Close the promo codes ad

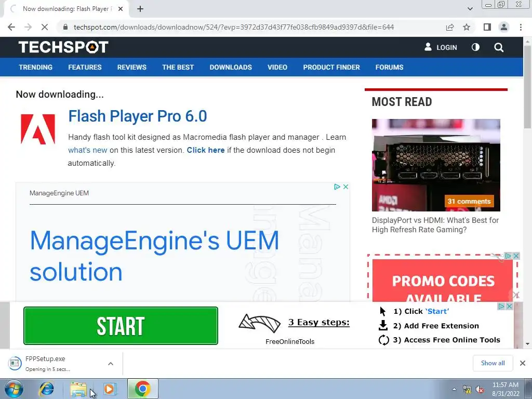tap(516, 256)
